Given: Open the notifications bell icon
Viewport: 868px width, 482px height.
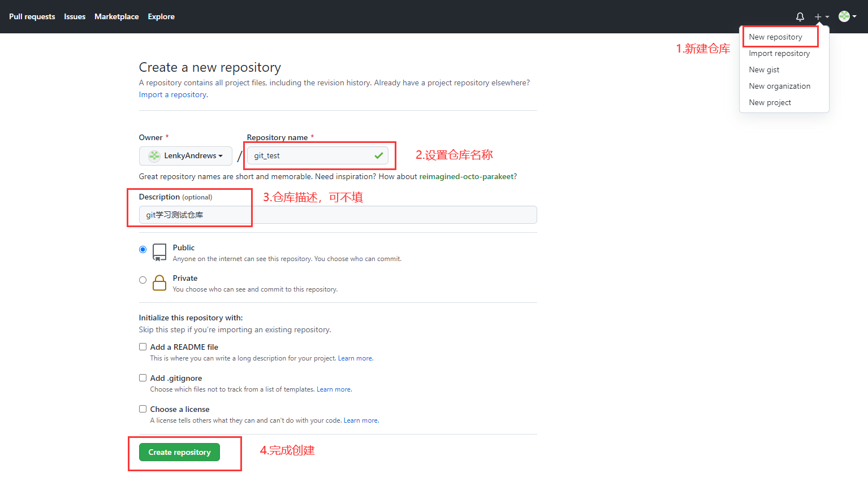Looking at the screenshot, I should pyautogui.click(x=800, y=17).
